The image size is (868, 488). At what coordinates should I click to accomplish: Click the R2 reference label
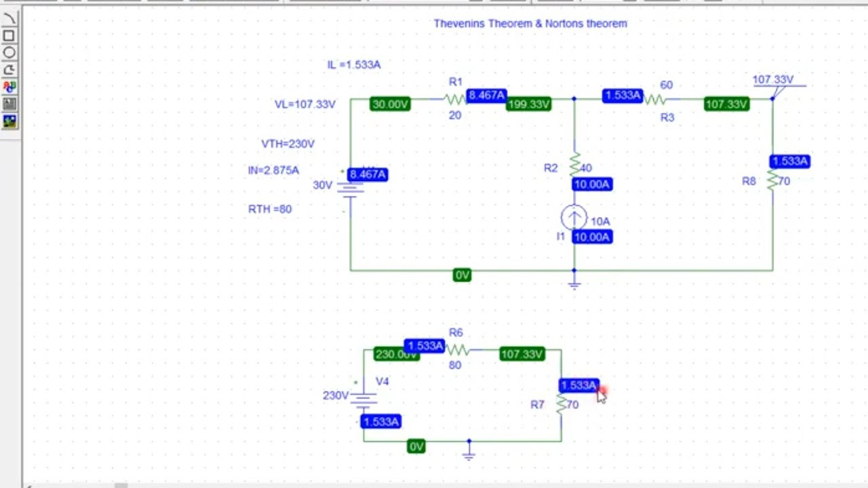click(551, 167)
